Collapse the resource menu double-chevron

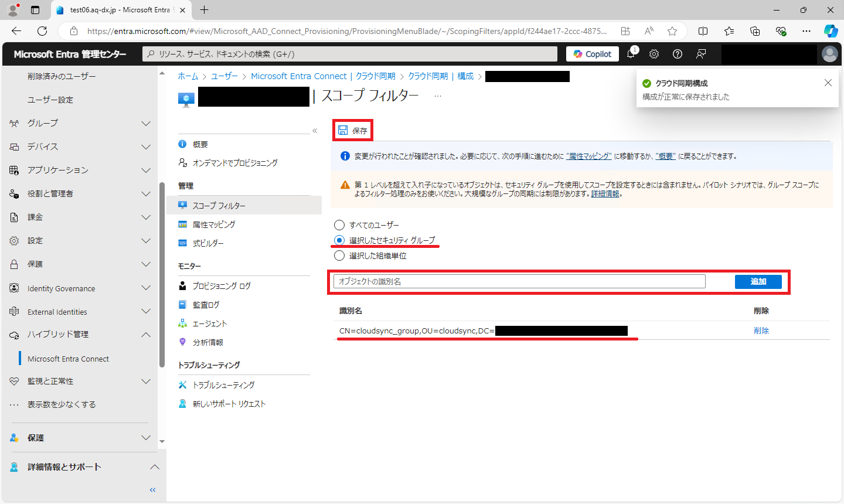(x=315, y=131)
